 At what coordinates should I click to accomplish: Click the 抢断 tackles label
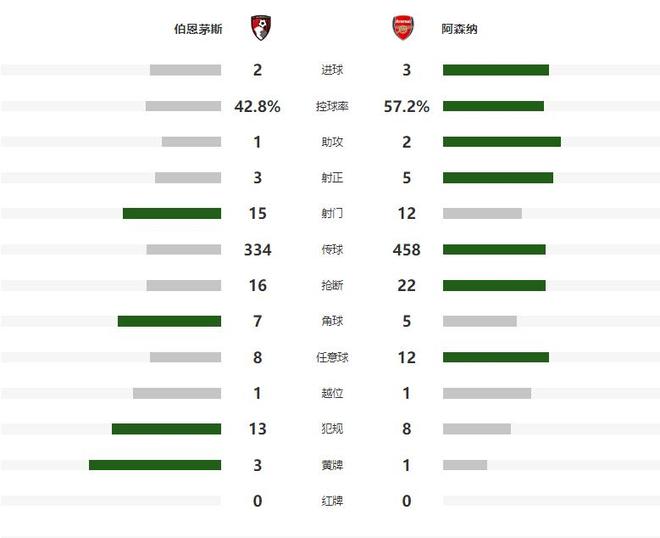pyautogui.click(x=332, y=285)
